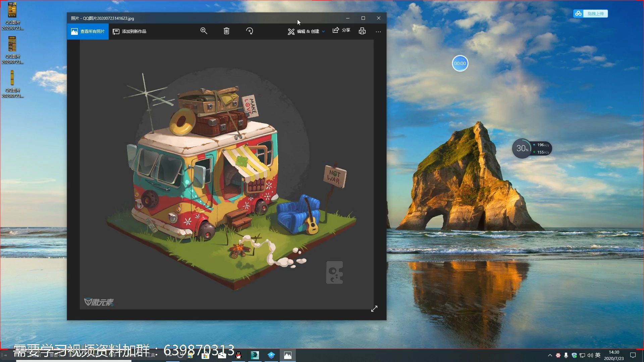644x362 pixels.
Task: Select 添加到新作品 menu item
Action: tap(130, 31)
